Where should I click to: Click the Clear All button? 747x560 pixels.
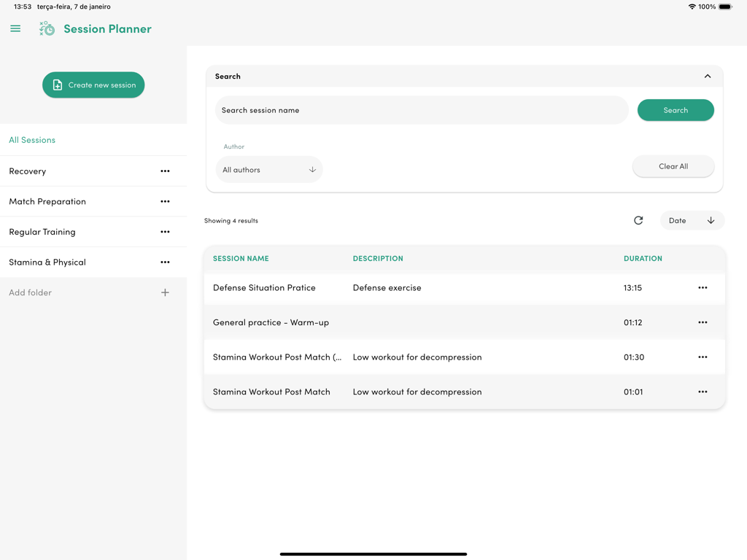[673, 166]
